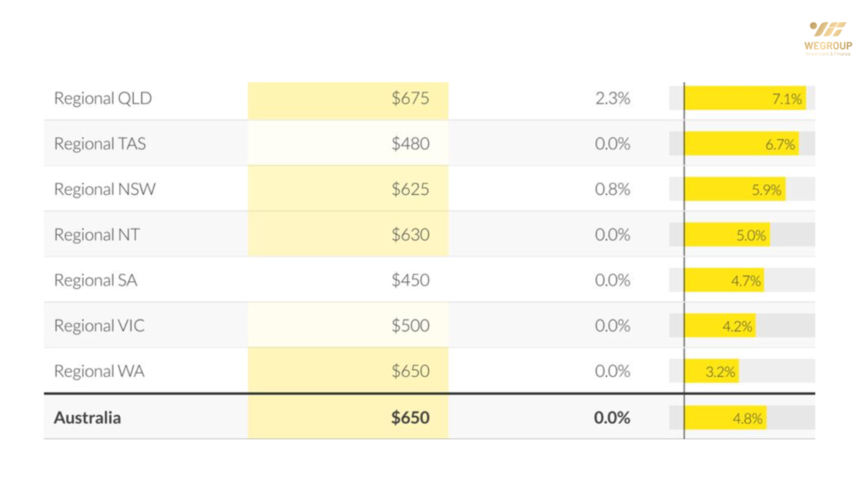Click the 2.3% change value
Screen dimensions: 868x488
(612, 98)
